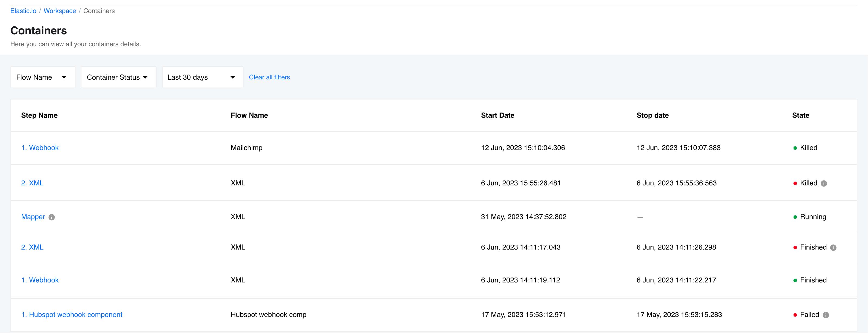This screenshot has width=868, height=333.
Task: Expand the Last 30 days date filter
Action: (203, 77)
